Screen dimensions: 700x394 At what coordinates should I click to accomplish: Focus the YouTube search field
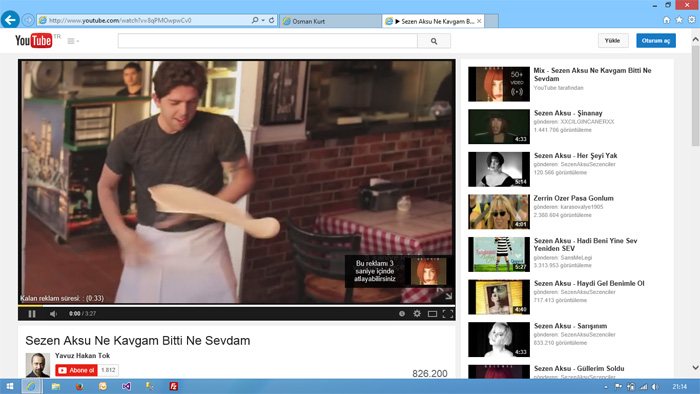pos(267,41)
